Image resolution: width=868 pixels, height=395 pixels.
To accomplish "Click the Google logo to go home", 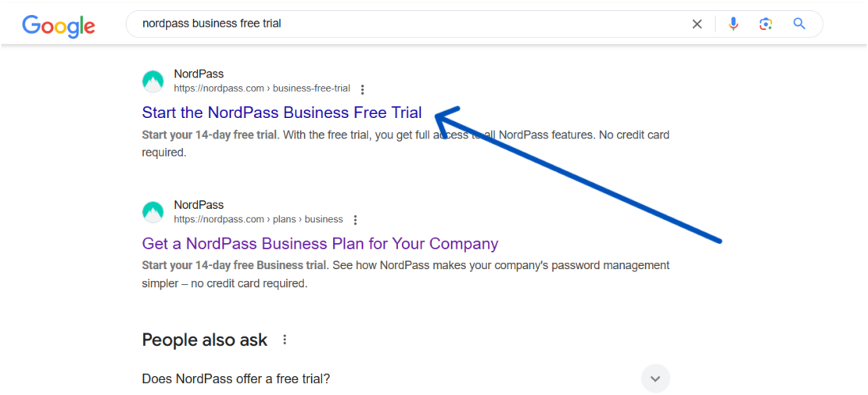I will click(x=59, y=25).
